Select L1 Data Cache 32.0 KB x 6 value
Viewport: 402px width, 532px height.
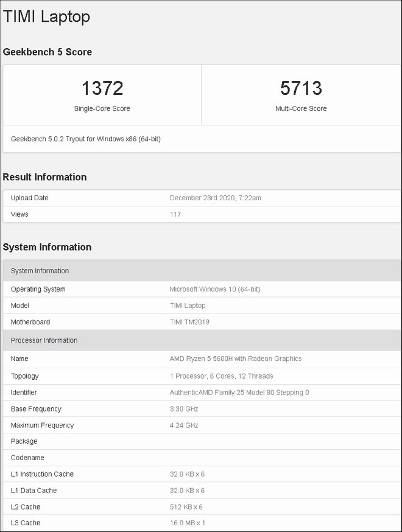(187, 490)
